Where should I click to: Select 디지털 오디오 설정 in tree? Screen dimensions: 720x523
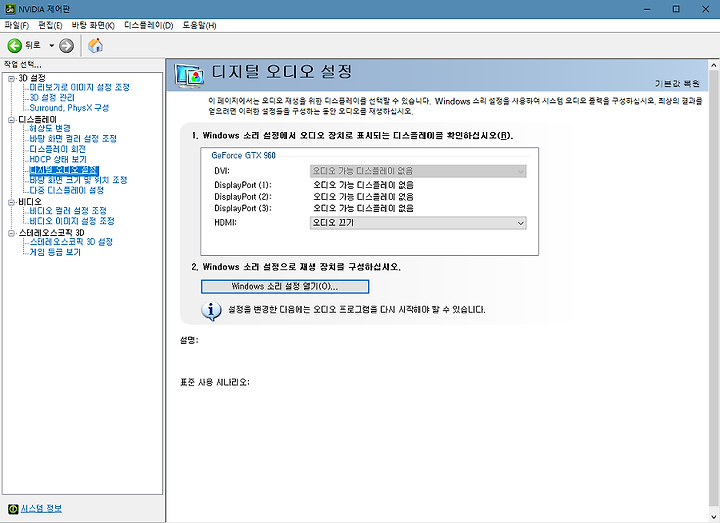click(64, 170)
